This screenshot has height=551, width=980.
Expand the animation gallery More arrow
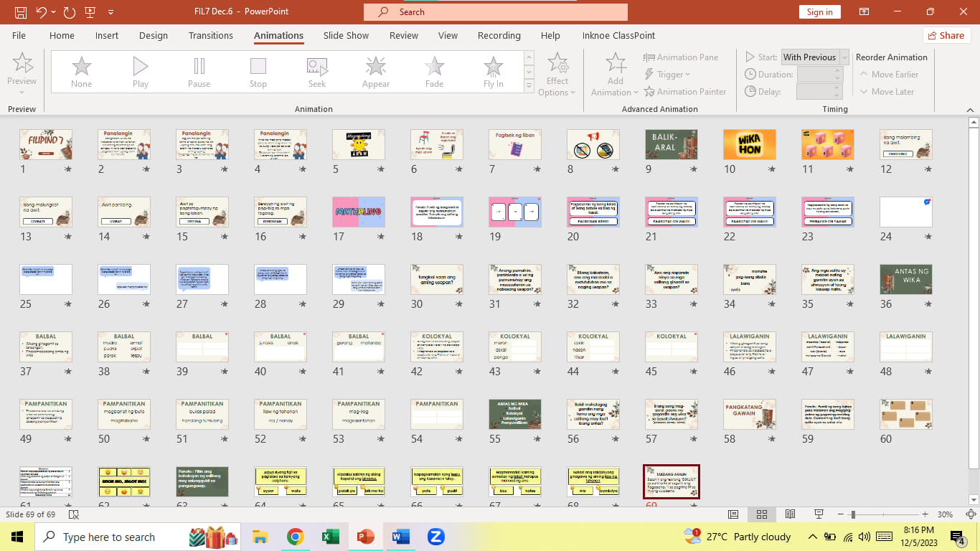click(529, 86)
